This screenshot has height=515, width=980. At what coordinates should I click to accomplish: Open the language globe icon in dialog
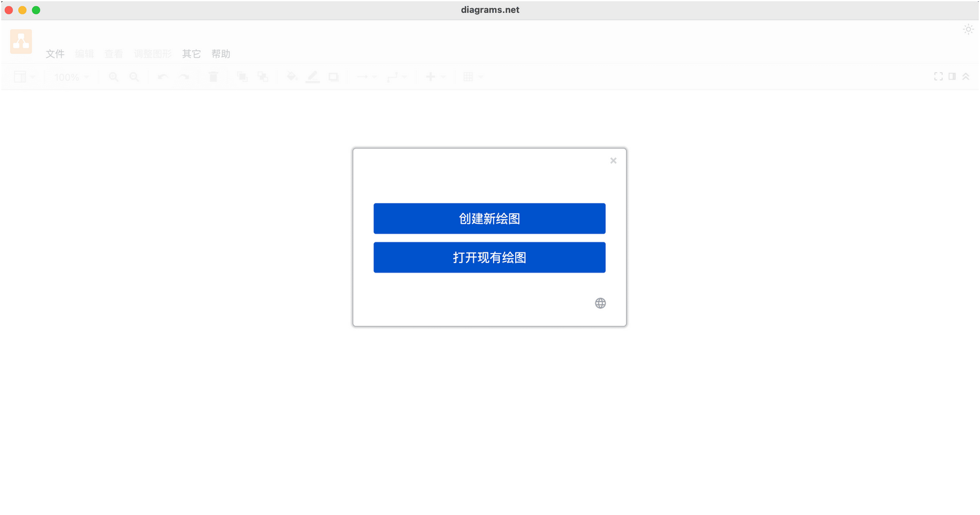tap(600, 303)
